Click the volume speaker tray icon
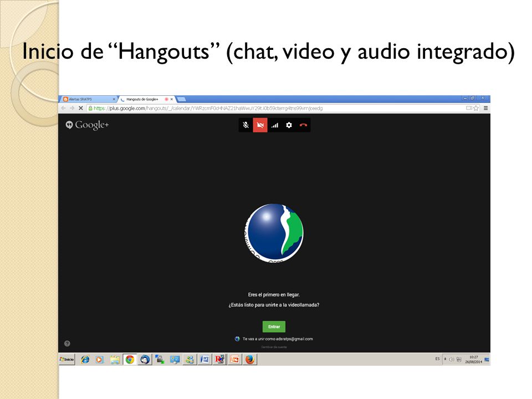This screenshot has height=399, width=532. [x=452, y=359]
